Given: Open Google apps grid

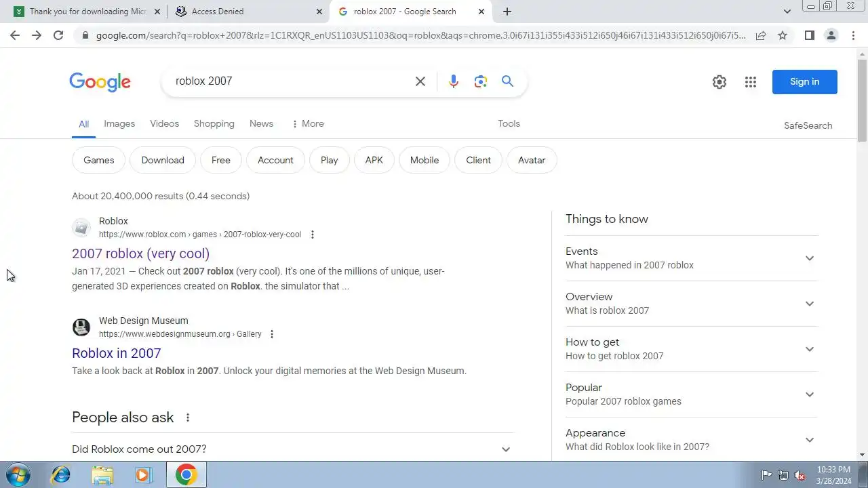Looking at the screenshot, I should pos(750,82).
